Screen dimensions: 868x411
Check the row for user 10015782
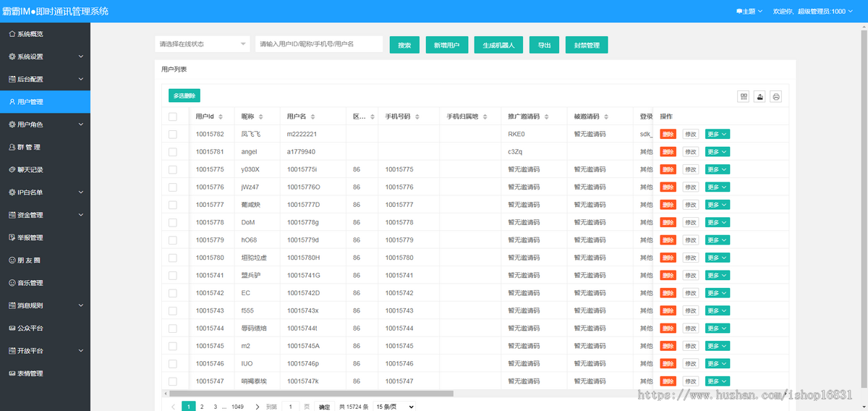click(x=172, y=134)
